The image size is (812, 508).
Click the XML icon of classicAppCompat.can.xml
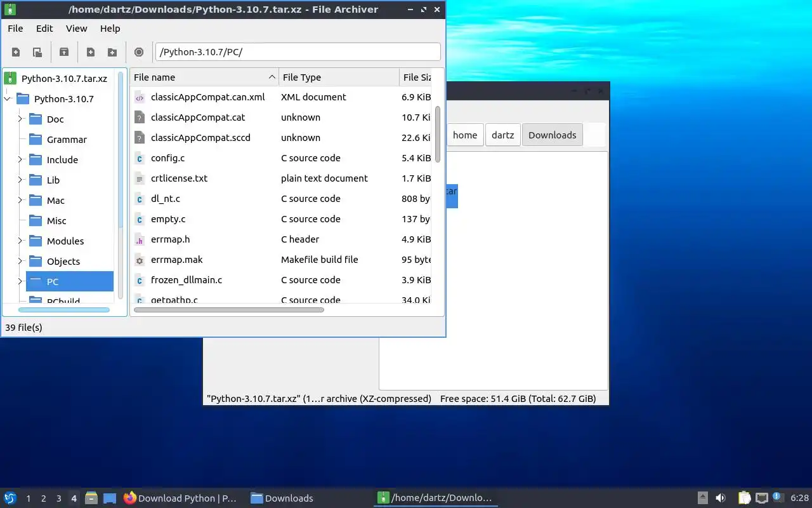pyautogui.click(x=140, y=97)
